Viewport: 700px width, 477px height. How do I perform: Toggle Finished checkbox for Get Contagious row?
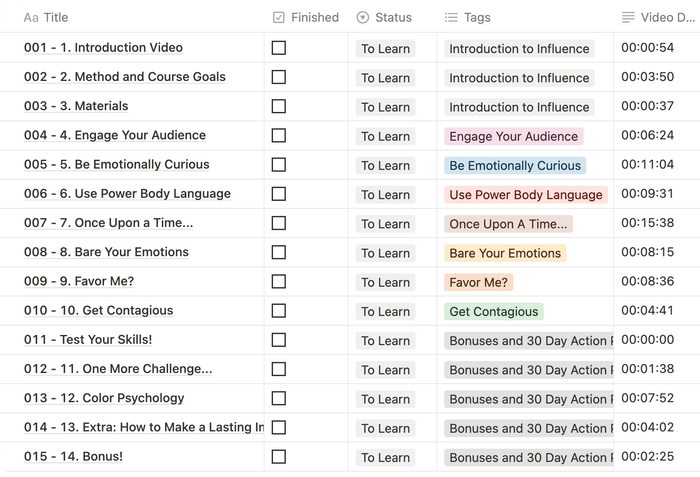click(x=279, y=311)
